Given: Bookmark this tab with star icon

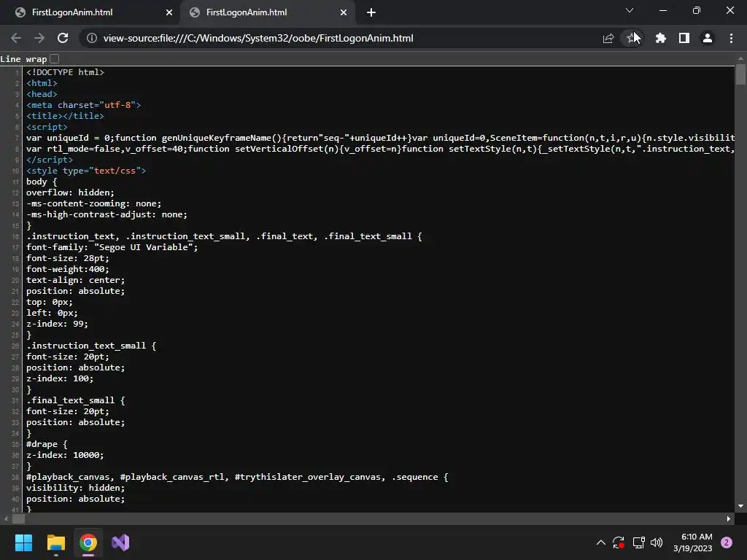Looking at the screenshot, I should (x=631, y=38).
